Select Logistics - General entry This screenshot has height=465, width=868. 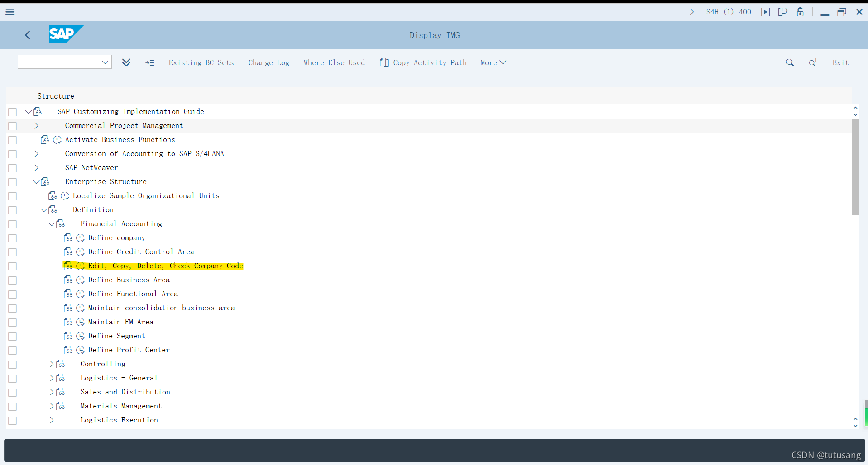click(119, 378)
